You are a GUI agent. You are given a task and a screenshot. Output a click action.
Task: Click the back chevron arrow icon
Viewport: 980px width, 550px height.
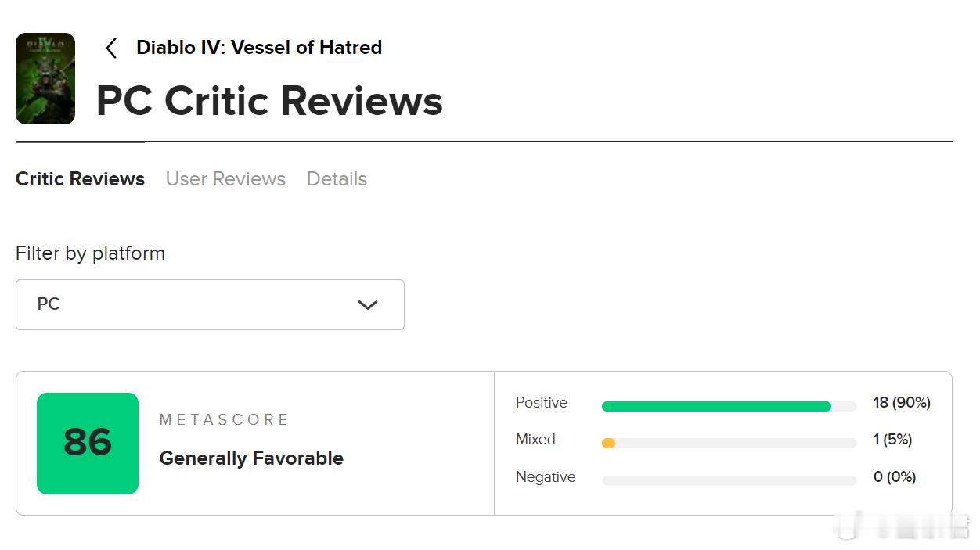click(x=111, y=48)
